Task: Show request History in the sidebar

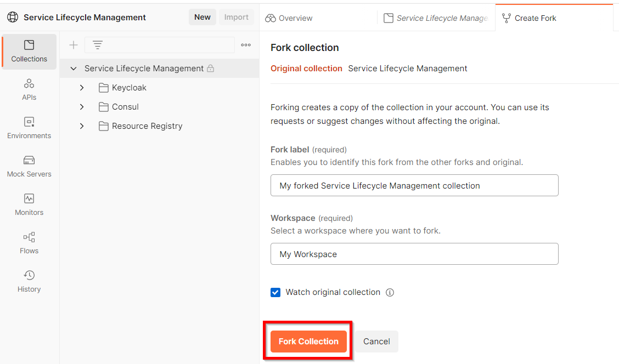Action: click(29, 281)
